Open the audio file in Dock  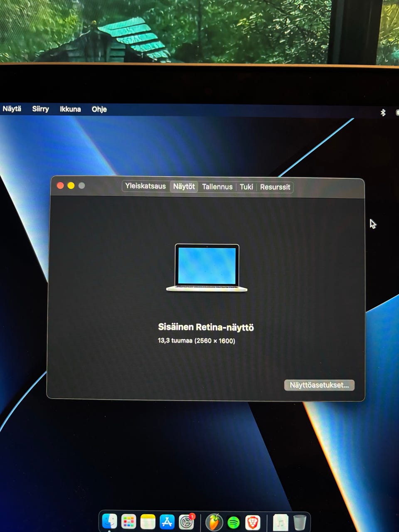coord(280,522)
